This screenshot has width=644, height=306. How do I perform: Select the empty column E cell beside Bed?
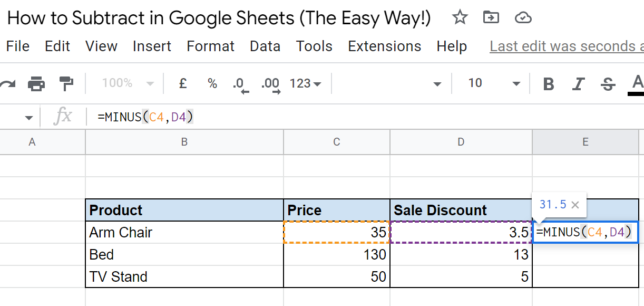(x=586, y=254)
